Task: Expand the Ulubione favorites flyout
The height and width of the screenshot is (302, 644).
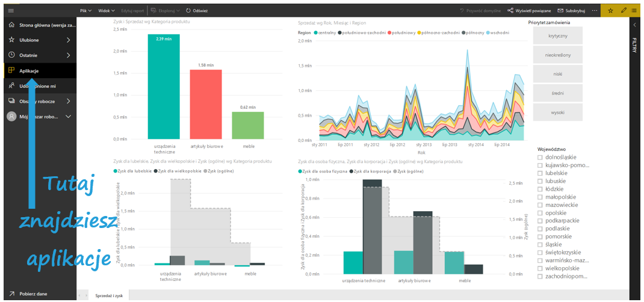Action: 68,40
